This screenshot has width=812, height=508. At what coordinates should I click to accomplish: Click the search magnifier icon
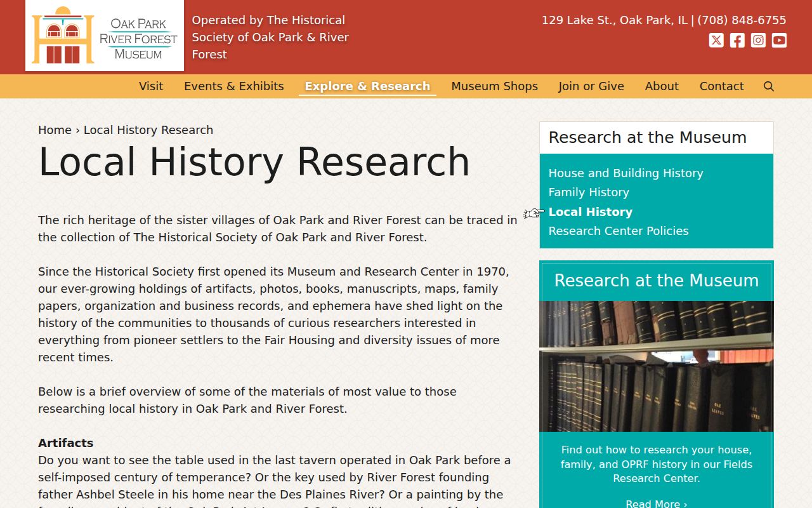coord(769,86)
